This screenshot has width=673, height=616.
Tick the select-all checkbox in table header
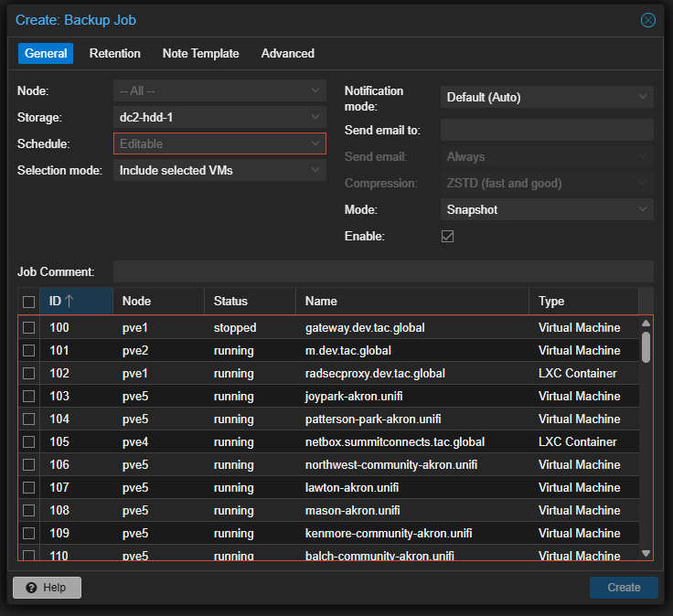(x=28, y=302)
